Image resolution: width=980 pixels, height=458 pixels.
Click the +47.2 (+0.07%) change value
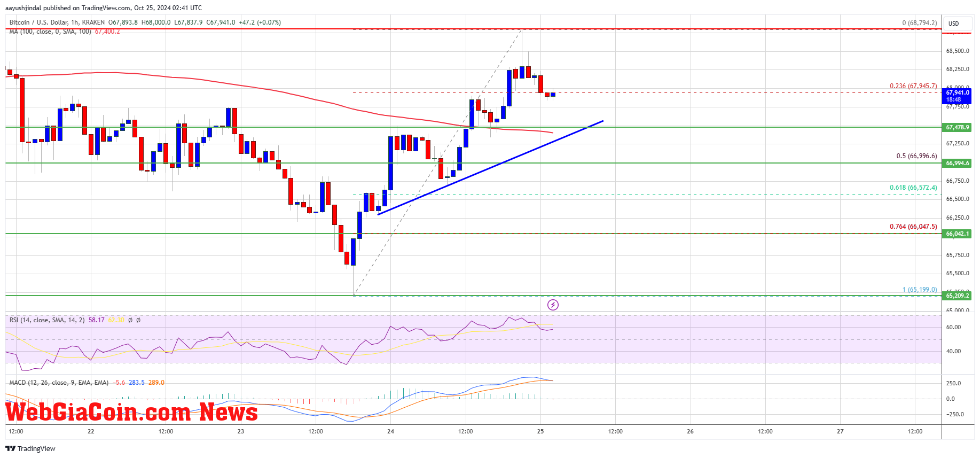click(260, 22)
